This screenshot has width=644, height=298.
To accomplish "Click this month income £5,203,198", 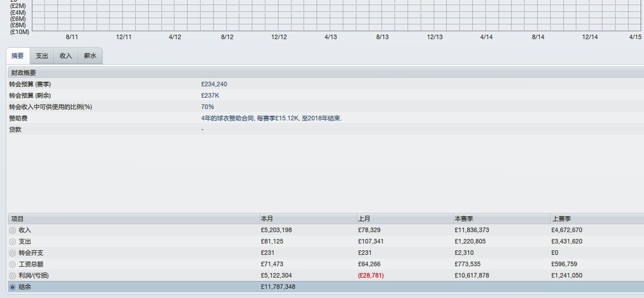I will [x=276, y=230].
